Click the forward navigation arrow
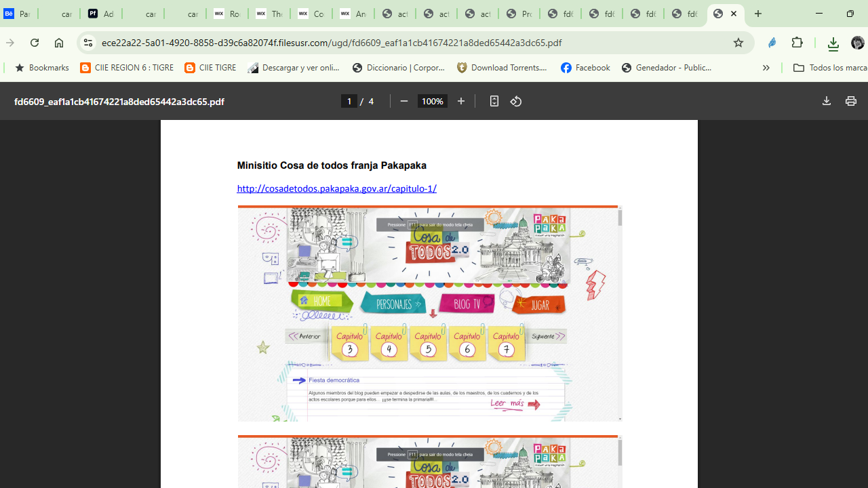Screen dimensions: 868x488 click(x=10, y=43)
